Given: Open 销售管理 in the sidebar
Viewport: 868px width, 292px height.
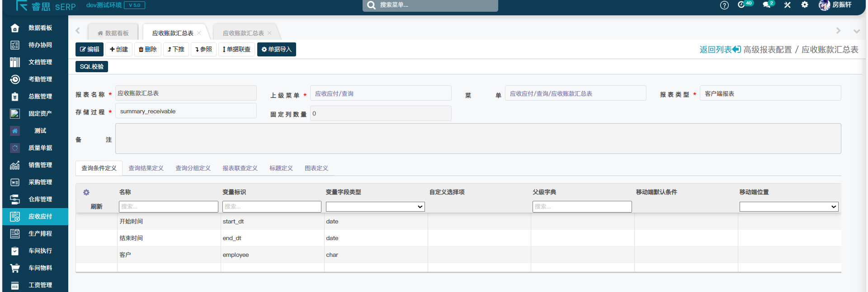Looking at the screenshot, I should tap(40, 165).
